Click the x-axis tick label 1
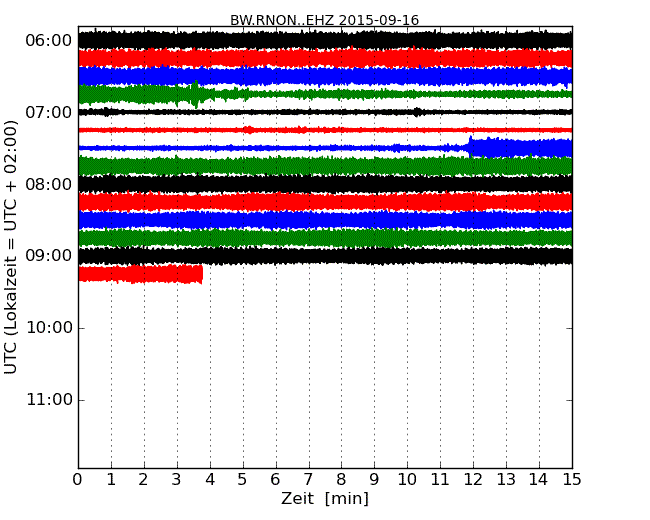 pos(111,480)
